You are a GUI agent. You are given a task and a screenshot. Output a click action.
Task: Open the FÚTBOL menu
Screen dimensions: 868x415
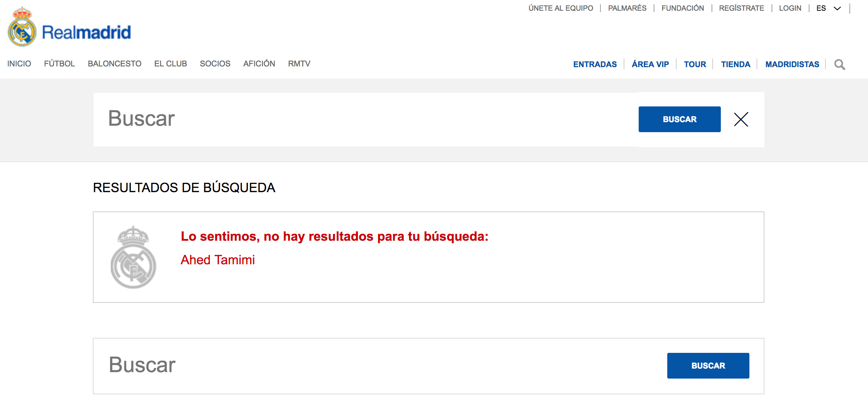pos(59,64)
